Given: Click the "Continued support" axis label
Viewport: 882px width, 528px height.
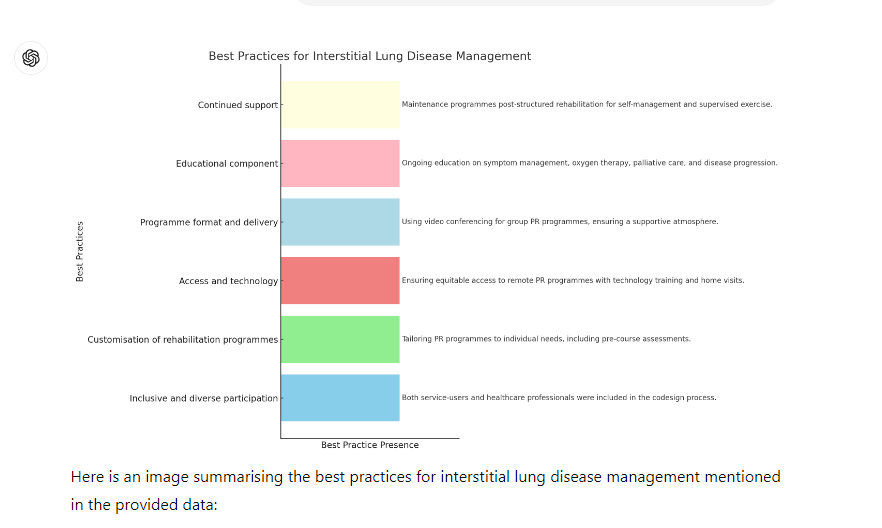Looking at the screenshot, I should pos(237,105).
